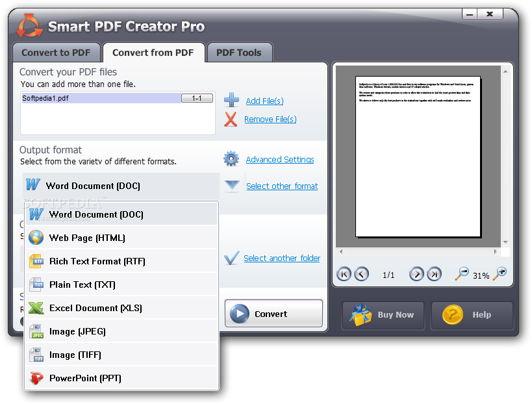
Task: Choose Image (TIFF) option
Action: [121, 355]
